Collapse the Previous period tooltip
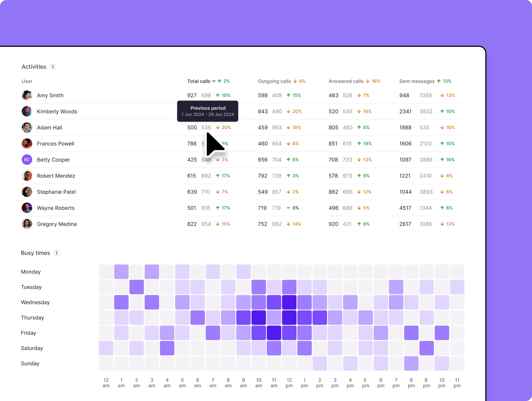Viewport: 532px width, 401px height. (208, 111)
